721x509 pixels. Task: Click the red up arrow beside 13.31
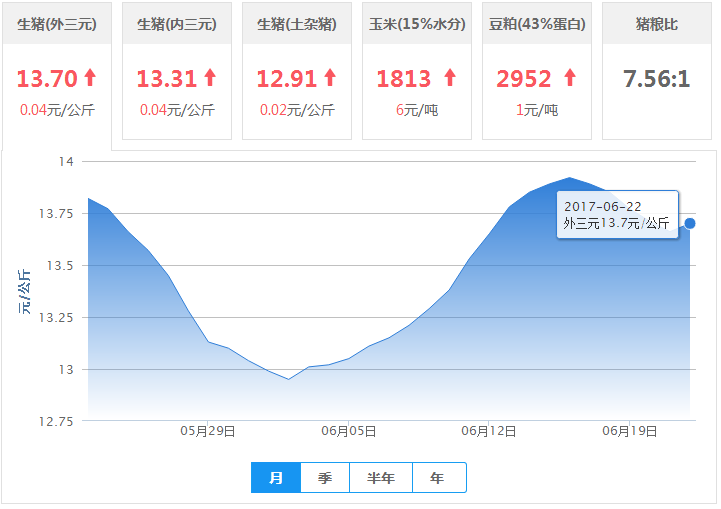click(210, 77)
